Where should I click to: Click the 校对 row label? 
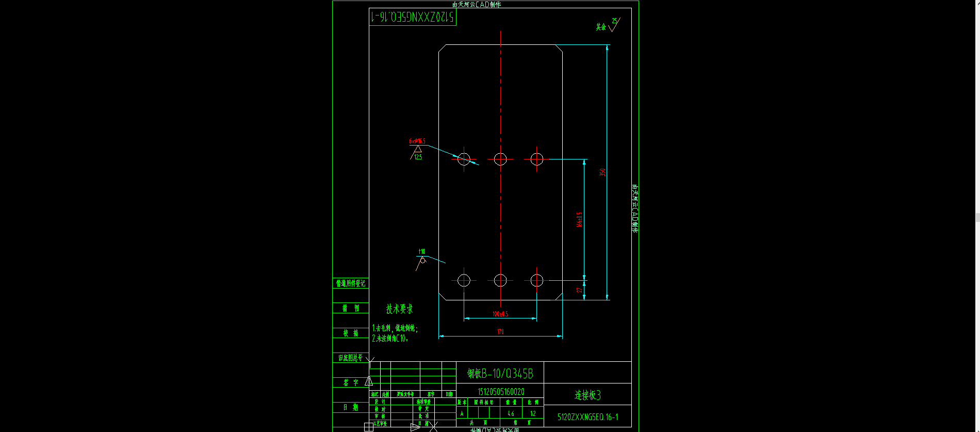point(380,409)
